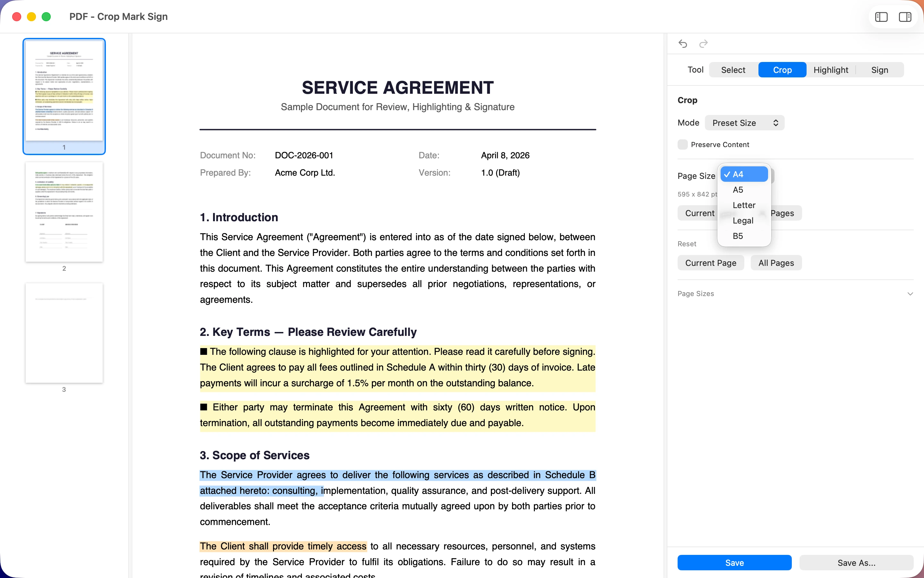This screenshot has width=924, height=578.
Task: Click orange highlighted 'The Client shall provide' text
Action: pos(283,546)
